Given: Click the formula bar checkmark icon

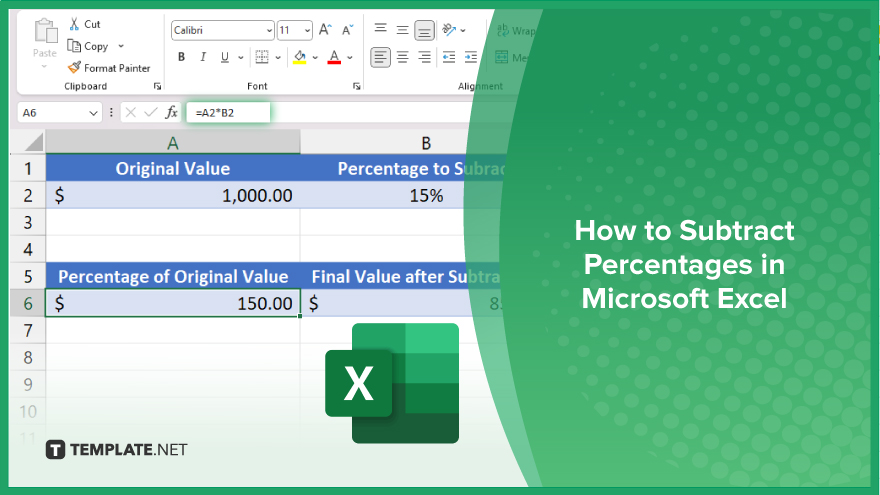Looking at the screenshot, I should (x=150, y=113).
